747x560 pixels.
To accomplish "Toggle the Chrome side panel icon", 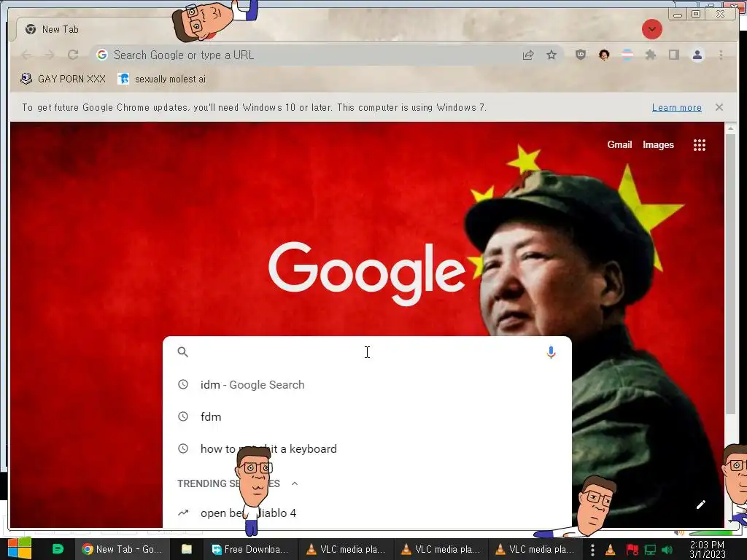I will [673, 55].
